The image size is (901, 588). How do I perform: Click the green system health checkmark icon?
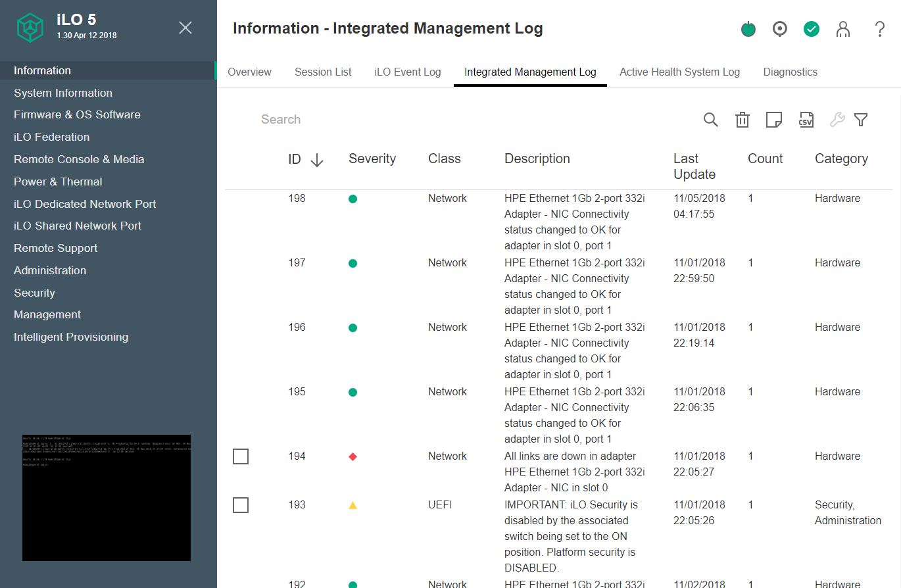tap(811, 29)
